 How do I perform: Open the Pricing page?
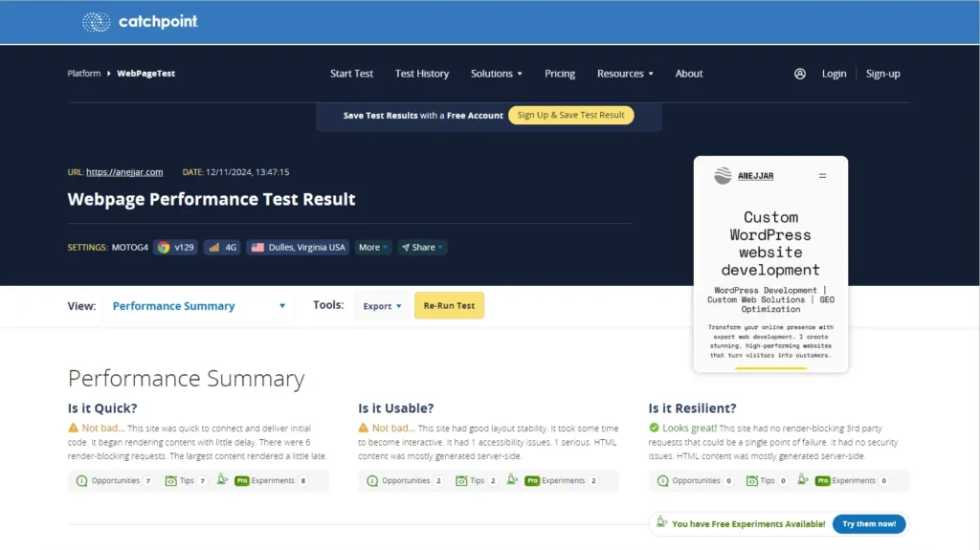point(559,74)
